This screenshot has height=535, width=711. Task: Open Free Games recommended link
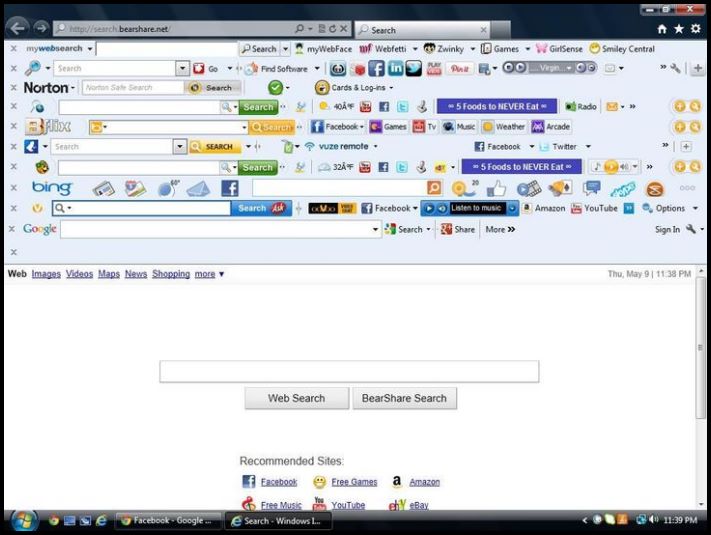(354, 482)
